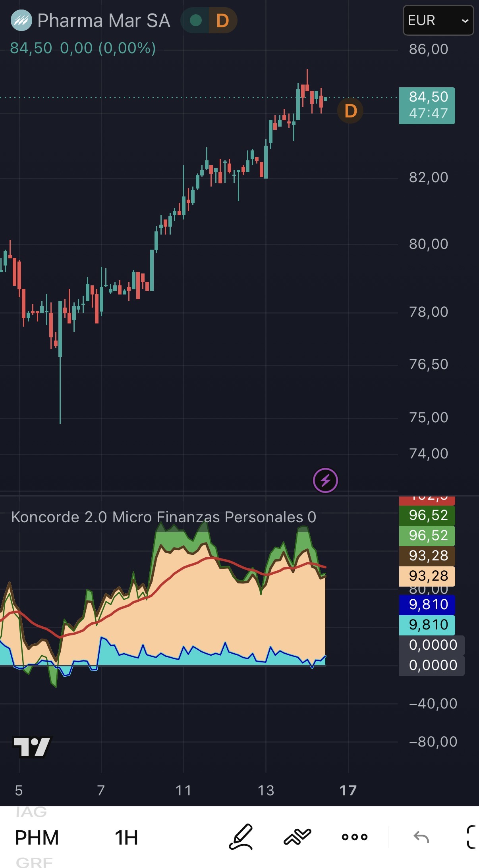Open the drawing tools pencil icon
Image resolution: width=479 pixels, height=868 pixels.
coord(241,837)
